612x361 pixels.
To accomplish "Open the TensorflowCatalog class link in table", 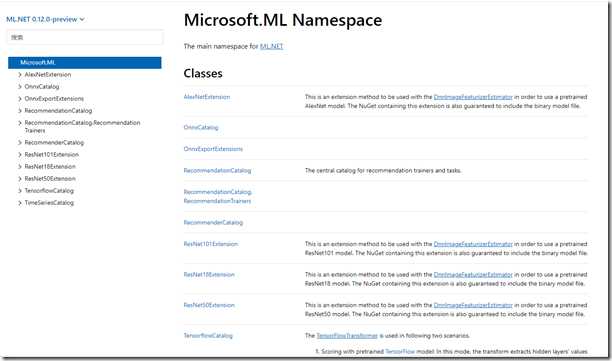I will [x=208, y=336].
